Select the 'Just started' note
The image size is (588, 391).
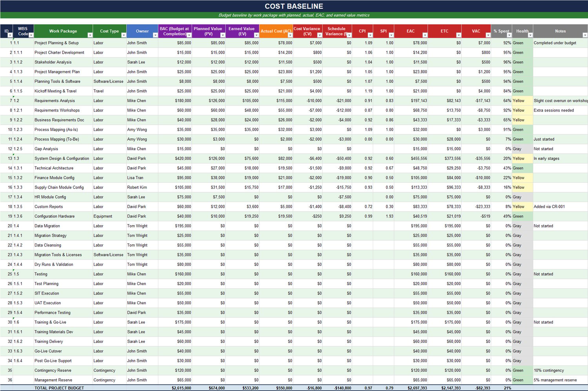[560, 139]
